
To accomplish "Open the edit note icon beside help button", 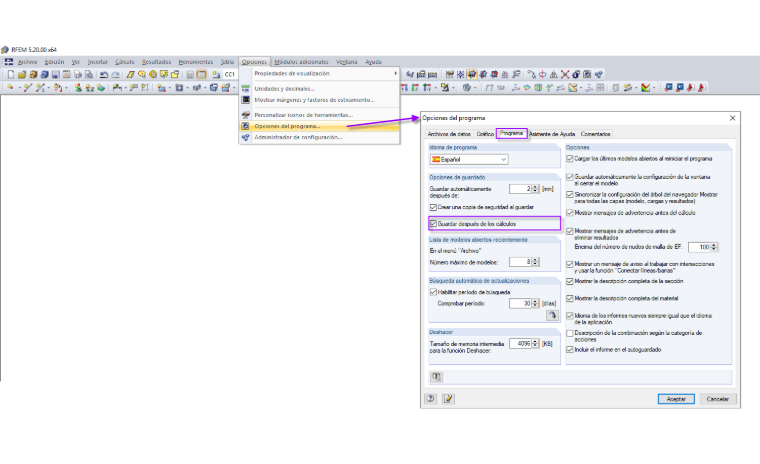I will pos(448,399).
